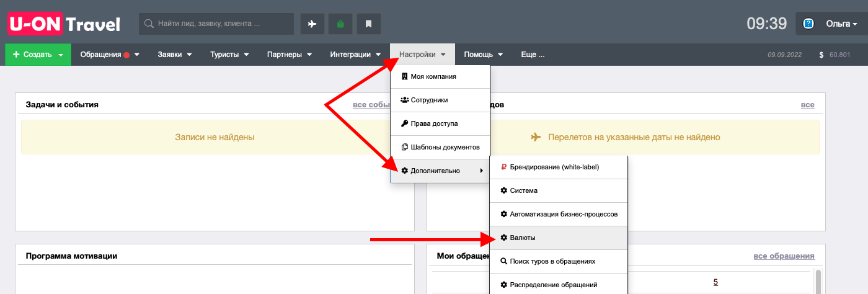Click the dollar sign currency rate icon
The height and width of the screenshot is (294, 868).
click(821, 55)
